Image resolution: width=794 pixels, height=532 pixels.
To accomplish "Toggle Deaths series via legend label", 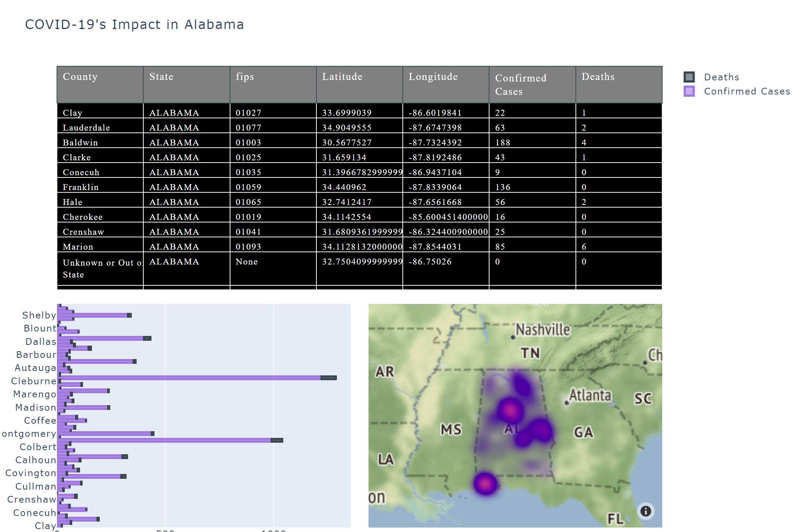I will coord(721,77).
